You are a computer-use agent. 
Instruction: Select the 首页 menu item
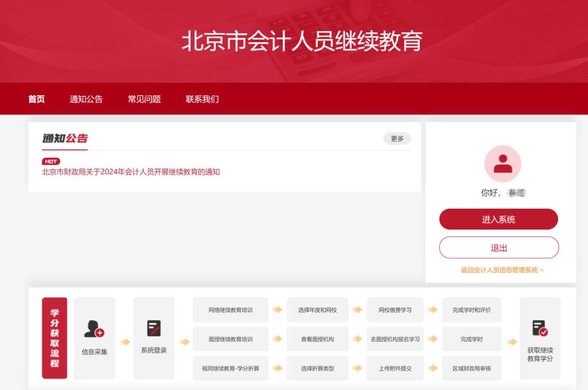point(36,99)
